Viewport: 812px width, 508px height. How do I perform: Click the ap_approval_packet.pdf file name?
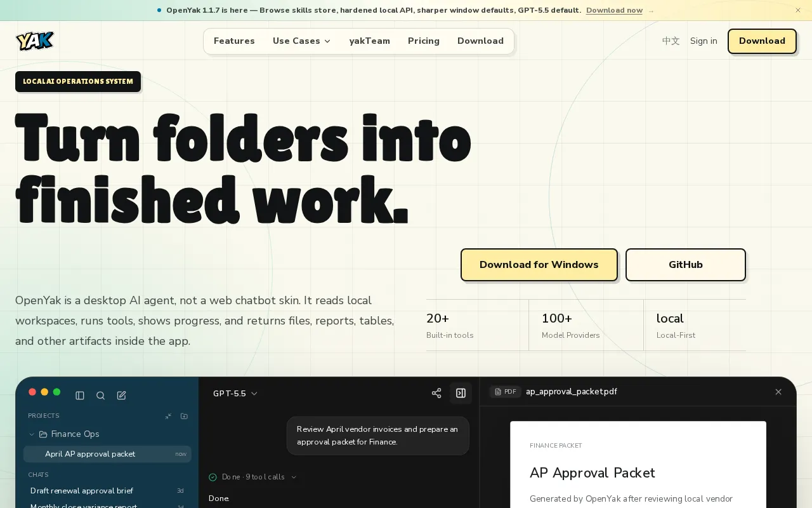[571, 392]
